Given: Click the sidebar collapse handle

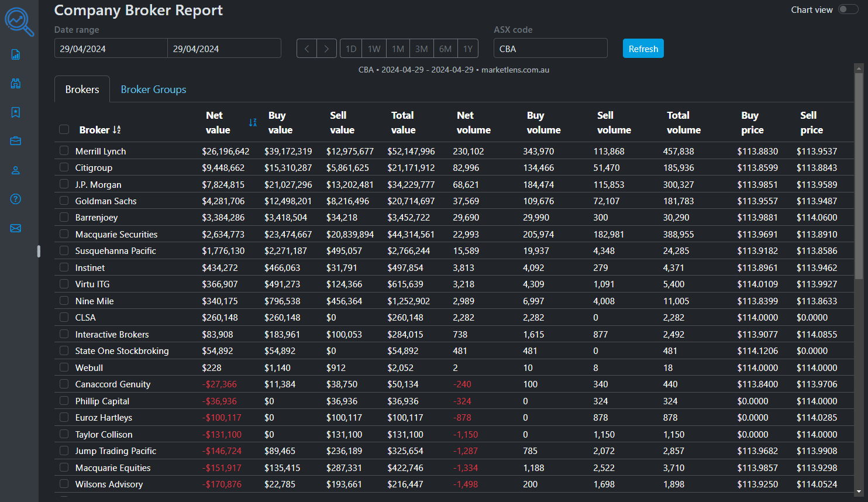Looking at the screenshot, I should [39, 251].
